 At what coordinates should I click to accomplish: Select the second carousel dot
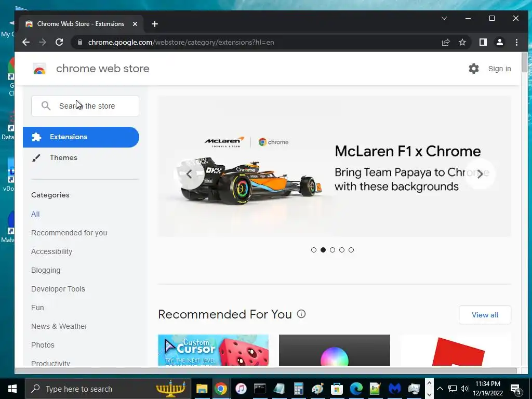(323, 250)
